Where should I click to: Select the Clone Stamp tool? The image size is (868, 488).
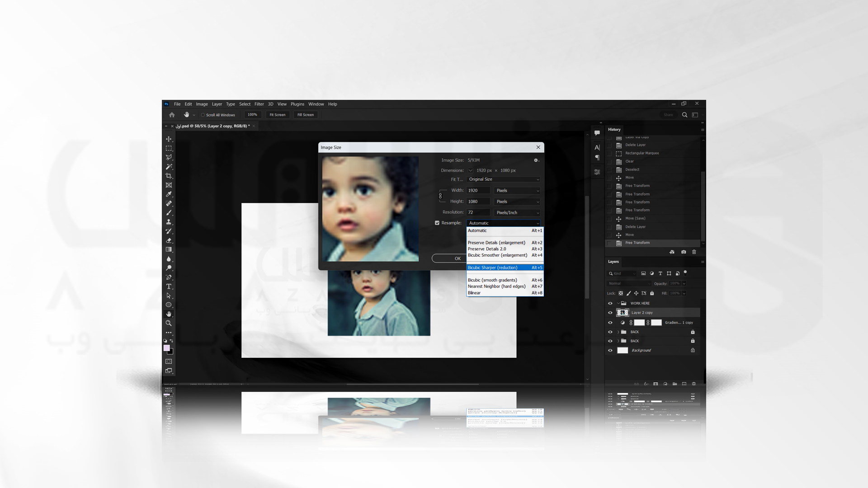click(169, 222)
